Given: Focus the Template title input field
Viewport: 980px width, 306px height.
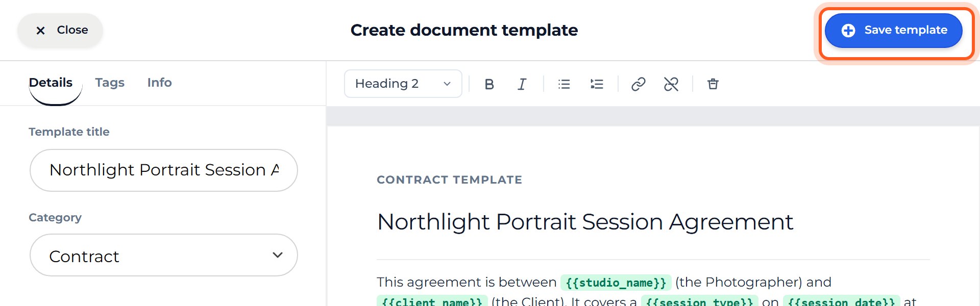Looking at the screenshot, I should click(164, 170).
